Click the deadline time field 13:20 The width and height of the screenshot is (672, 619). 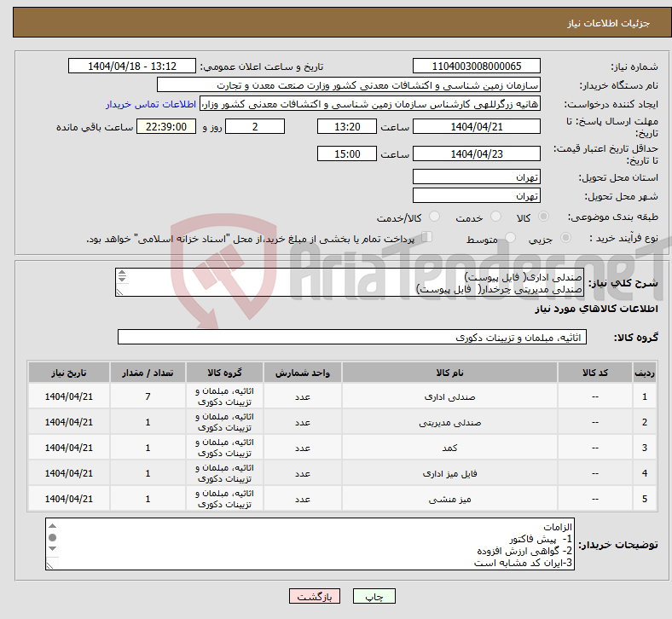347,126
